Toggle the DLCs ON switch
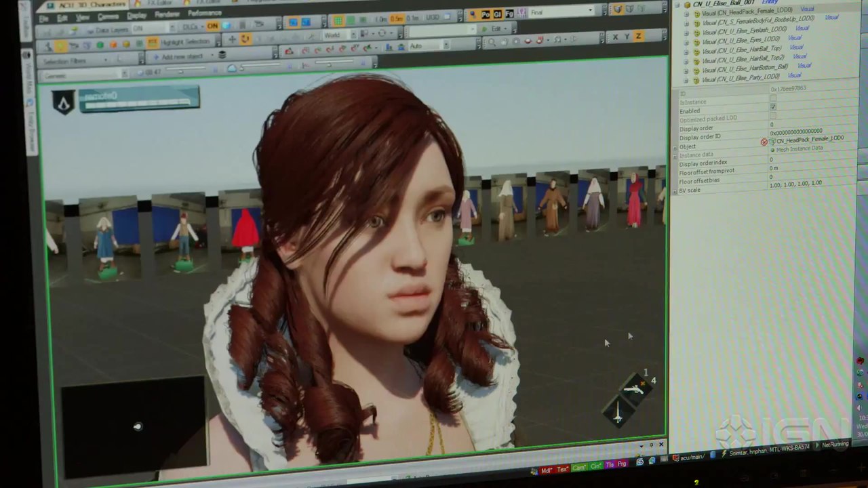Image resolution: width=868 pixels, height=488 pixels. click(212, 26)
